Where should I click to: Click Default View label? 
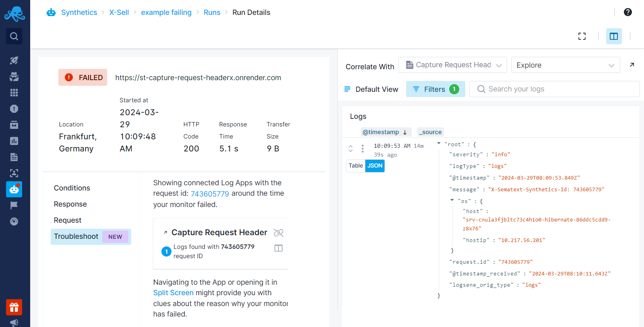(x=377, y=89)
